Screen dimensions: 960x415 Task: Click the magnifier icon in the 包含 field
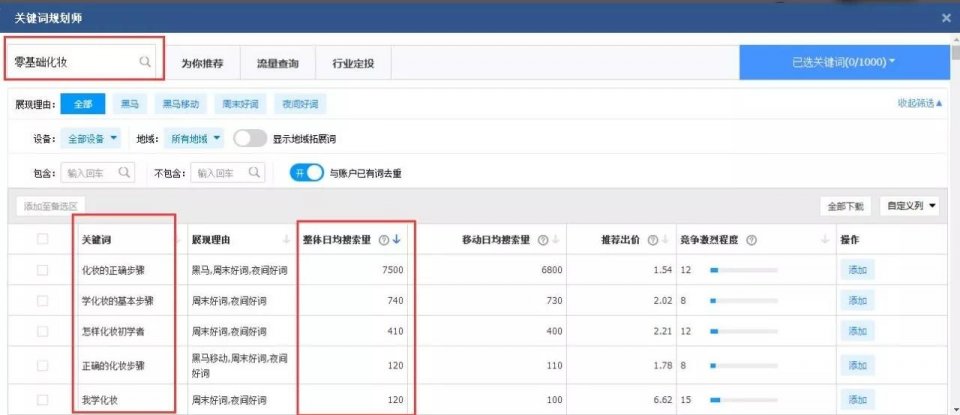coord(124,172)
